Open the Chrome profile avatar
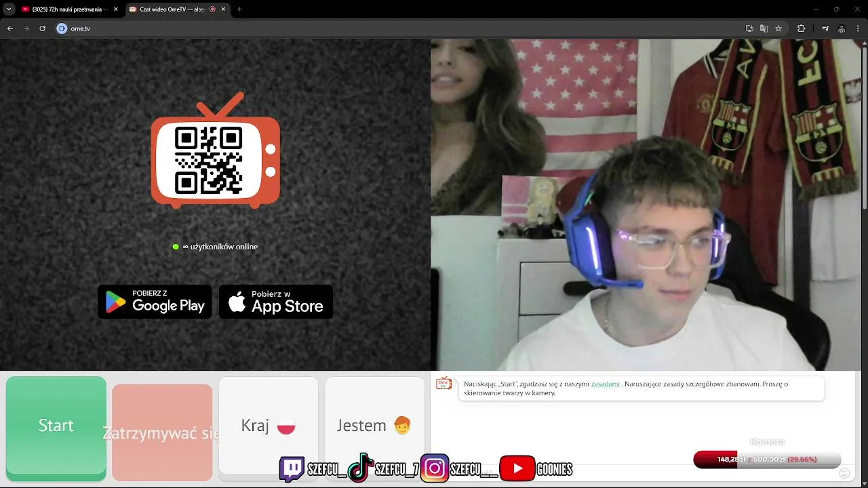Image resolution: width=868 pixels, height=488 pixels. pyautogui.click(x=842, y=28)
